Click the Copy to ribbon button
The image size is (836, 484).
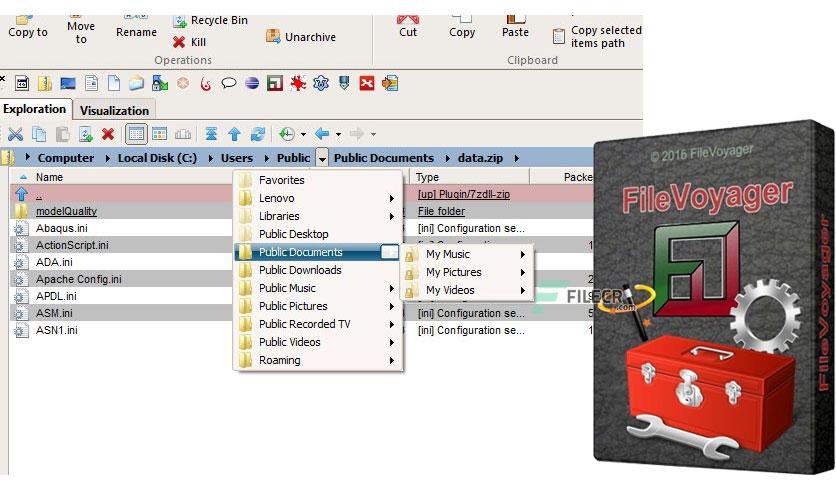pyautogui.click(x=27, y=28)
